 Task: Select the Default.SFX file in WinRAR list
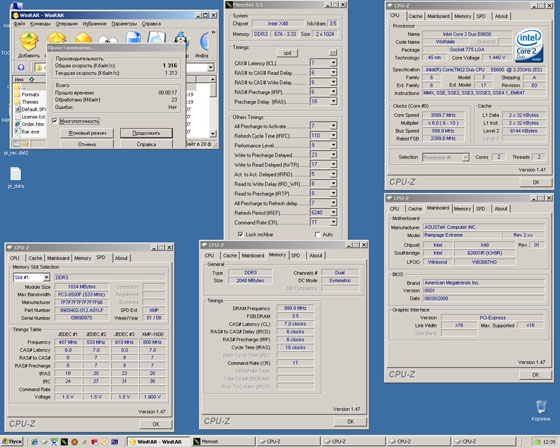pos(34,109)
